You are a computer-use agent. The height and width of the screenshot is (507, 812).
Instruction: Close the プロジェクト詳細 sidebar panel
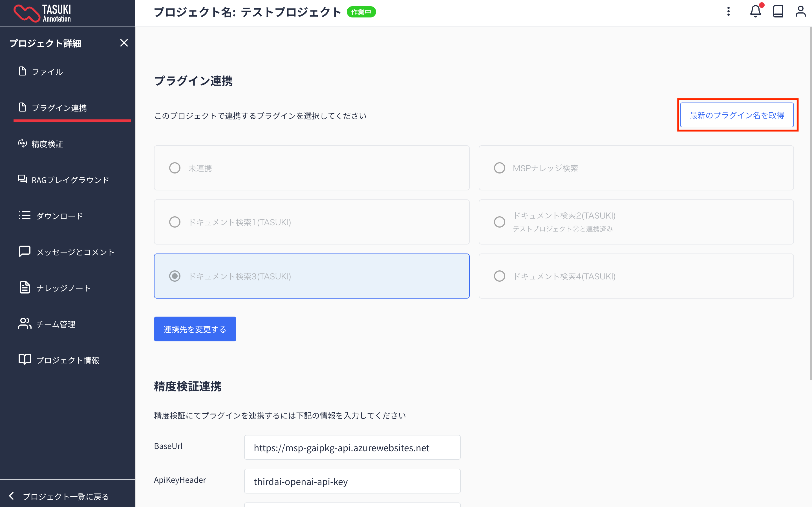[124, 43]
